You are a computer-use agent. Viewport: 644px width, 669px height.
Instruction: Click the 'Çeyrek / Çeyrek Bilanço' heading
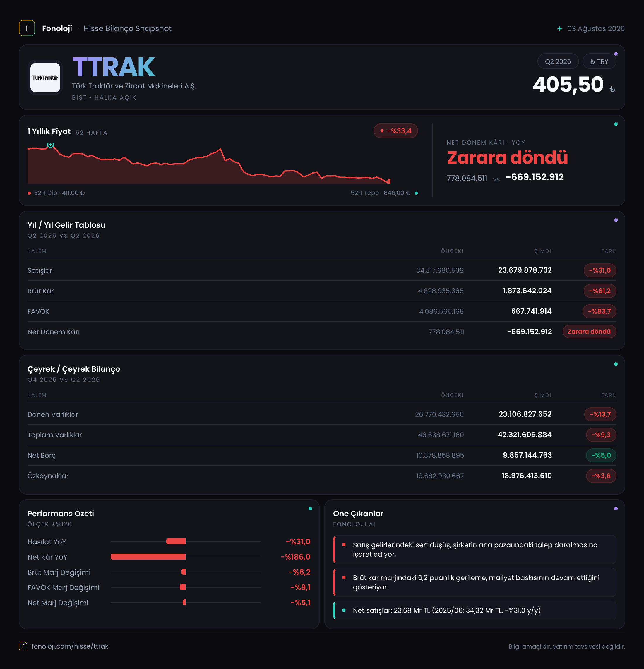point(74,369)
